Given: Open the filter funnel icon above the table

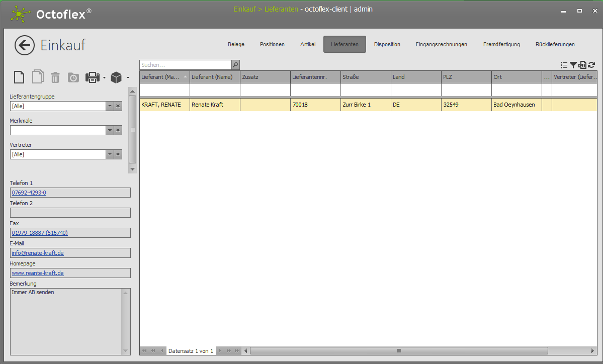Looking at the screenshot, I should [573, 65].
